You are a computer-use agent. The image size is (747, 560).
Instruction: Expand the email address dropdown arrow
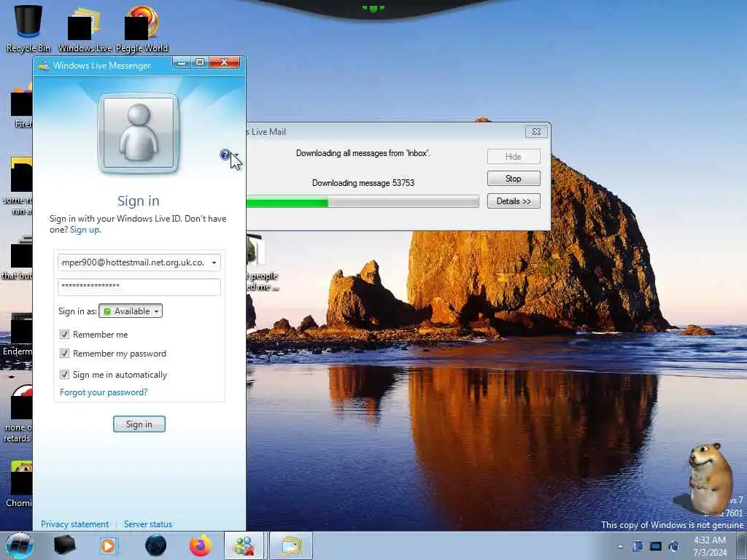[x=214, y=262]
